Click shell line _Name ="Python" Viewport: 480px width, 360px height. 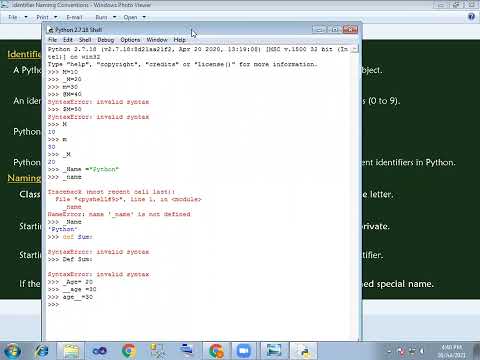click(83, 169)
